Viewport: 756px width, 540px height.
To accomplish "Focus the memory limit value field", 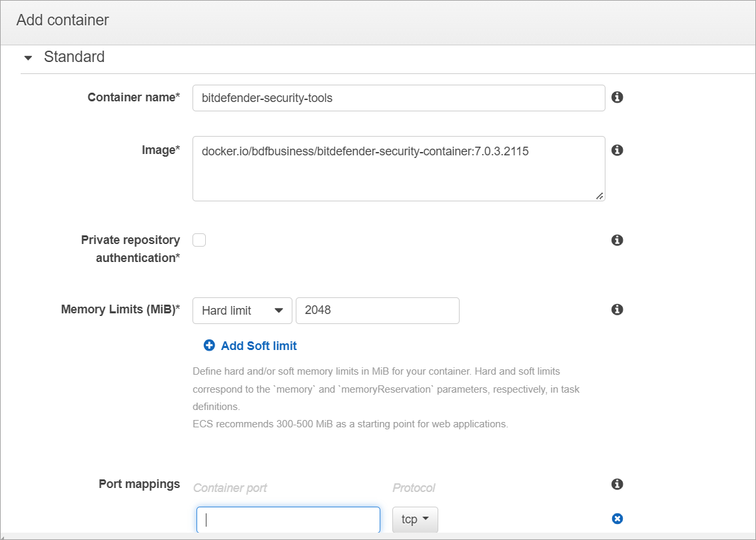I will tap(378, 310).
